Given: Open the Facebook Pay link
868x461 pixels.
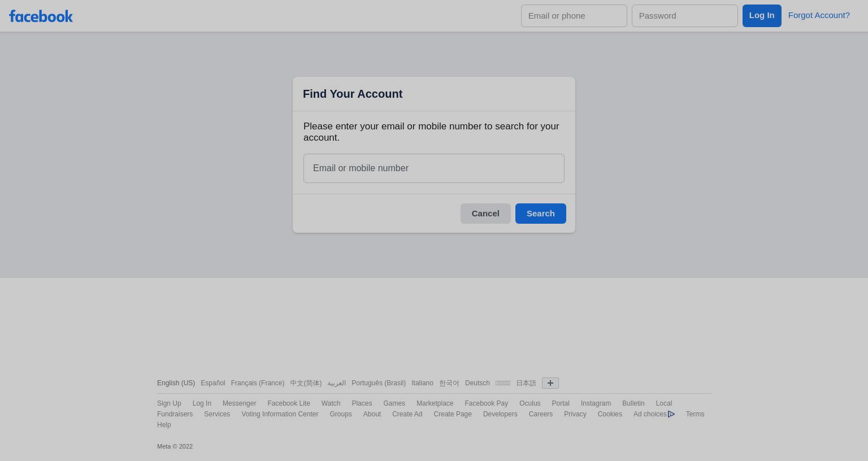Looking at the screenshot, I should pyautogui.click(x=486, y=403).
